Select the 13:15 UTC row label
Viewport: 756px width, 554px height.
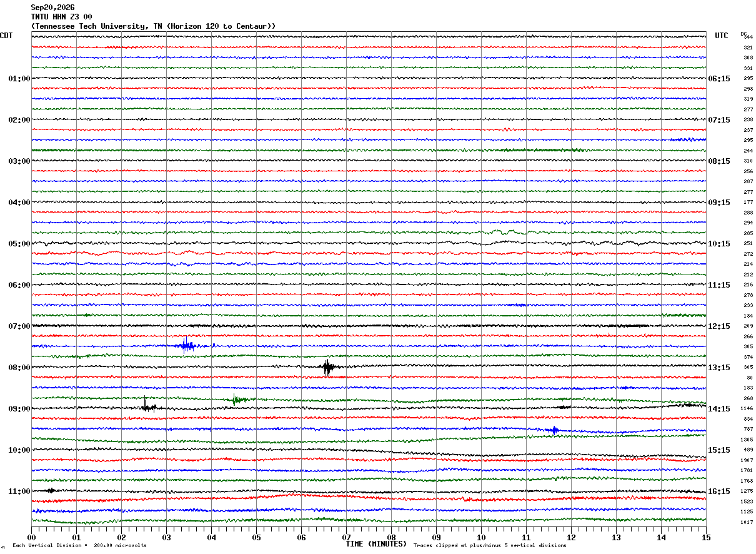719,368
